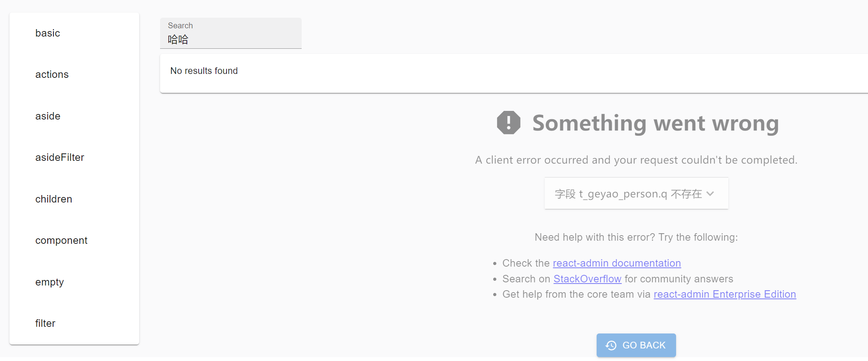Open the react-admin documentation link
The height and width of the screenshot is (361, 868).
tap(617, 263)
